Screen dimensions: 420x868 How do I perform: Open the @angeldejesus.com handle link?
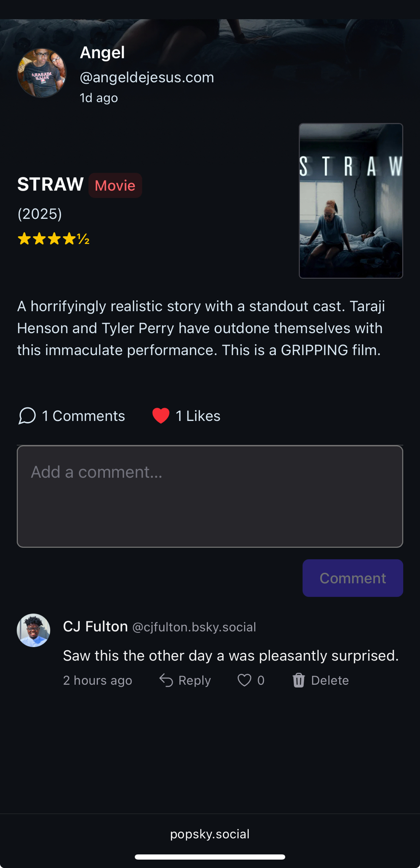click(x=147, y=77)
